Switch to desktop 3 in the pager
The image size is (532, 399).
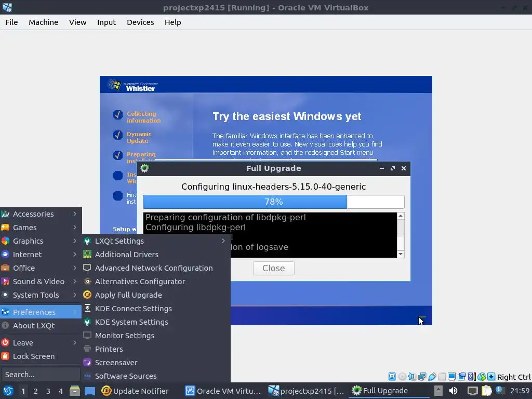click(48, 391)
